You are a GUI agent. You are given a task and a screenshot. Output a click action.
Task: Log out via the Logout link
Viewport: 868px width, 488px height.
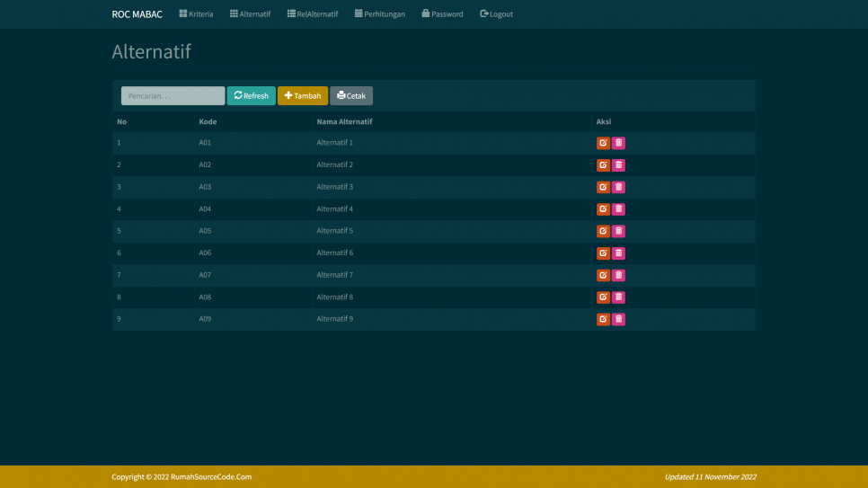(496, 13)
